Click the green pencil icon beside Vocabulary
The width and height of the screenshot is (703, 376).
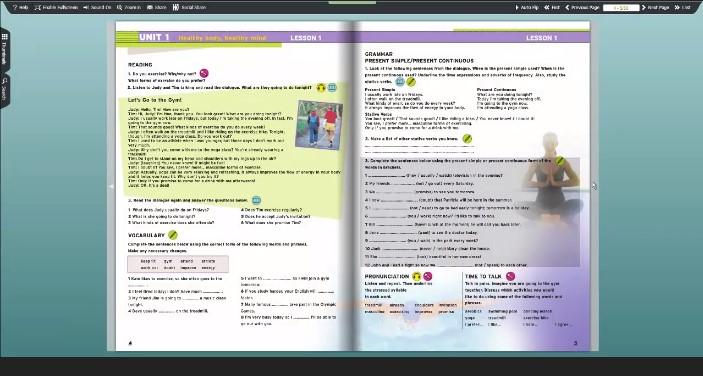(173, 235)
